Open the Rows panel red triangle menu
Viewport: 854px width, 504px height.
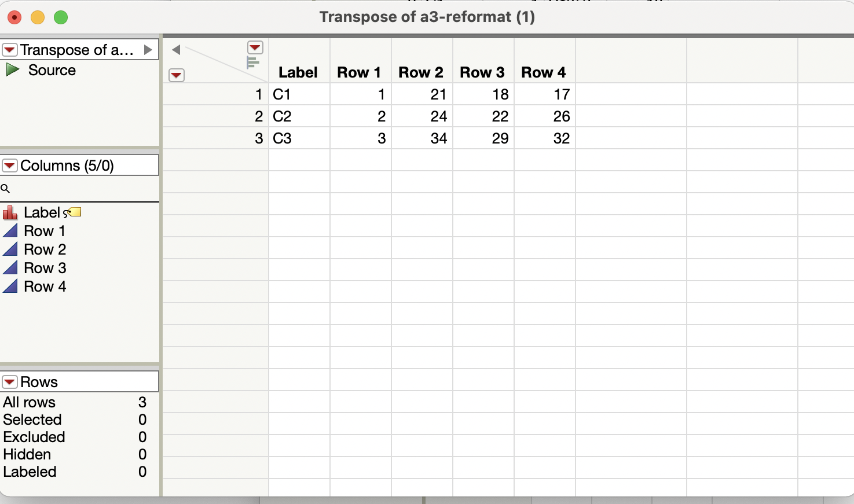click(10, 381)
